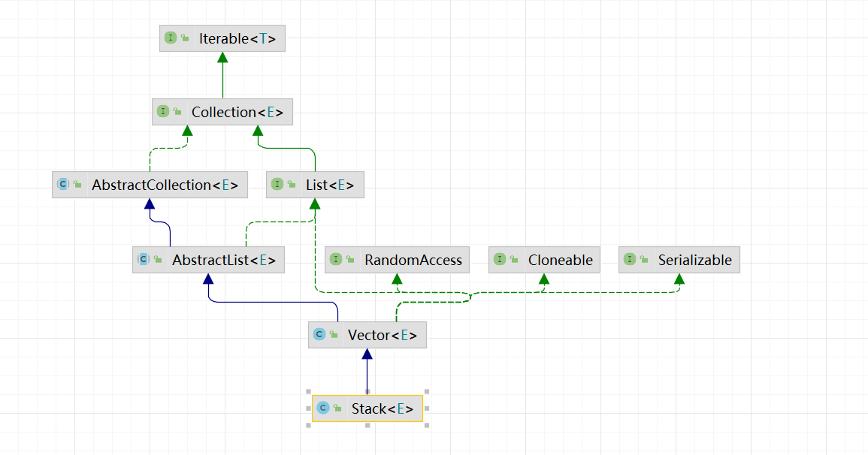868x455 pixels.
Task: Click the abstract class icon on AbstractCollection<E>
Action: (62, 184)
